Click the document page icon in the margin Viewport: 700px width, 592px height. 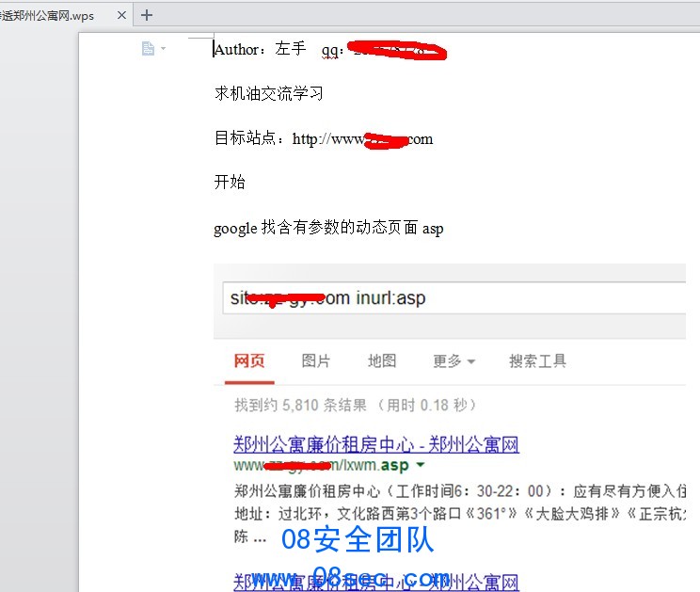click(148, 48)
